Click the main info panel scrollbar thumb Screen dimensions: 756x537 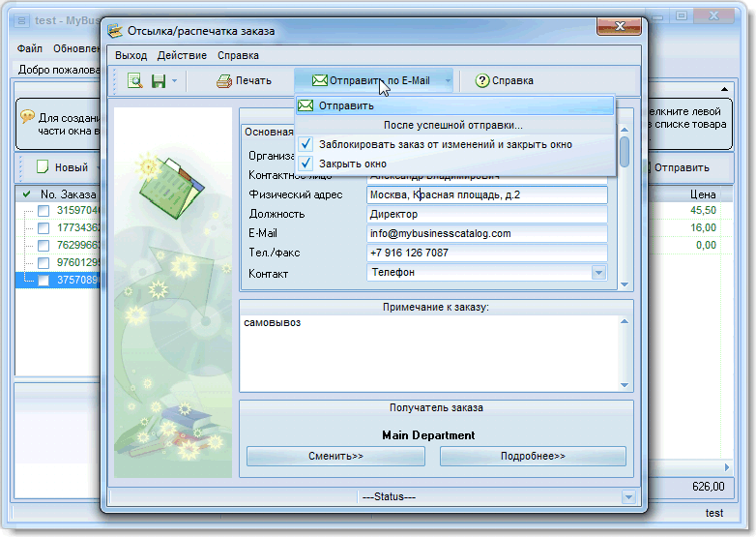[x=625, y=152]
